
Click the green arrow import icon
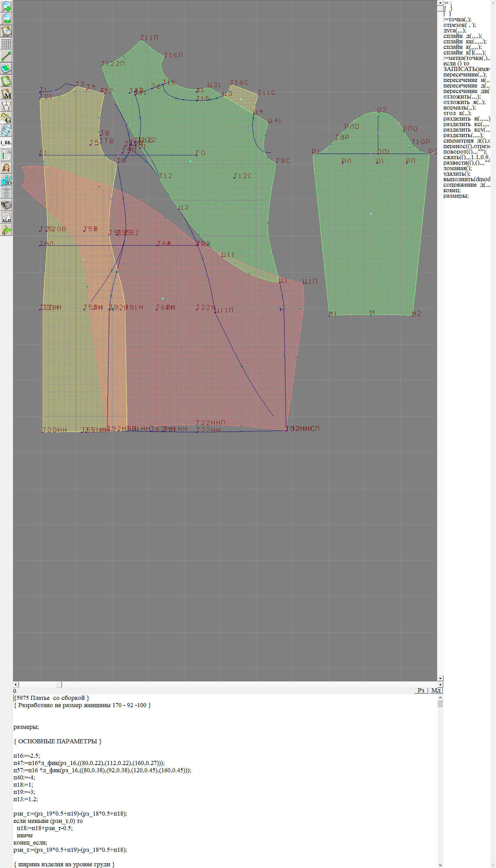coord(6,230)
